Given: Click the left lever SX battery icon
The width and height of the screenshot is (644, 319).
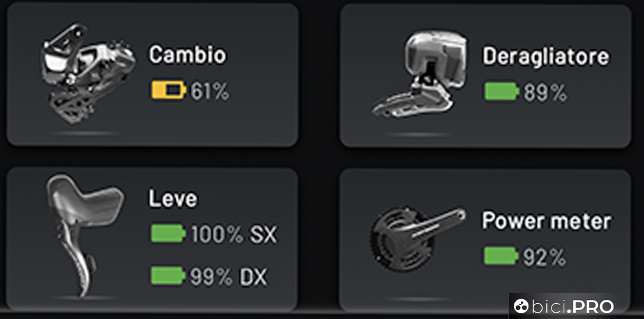Looking at the screenshot, I should click(x=168, y=234).
